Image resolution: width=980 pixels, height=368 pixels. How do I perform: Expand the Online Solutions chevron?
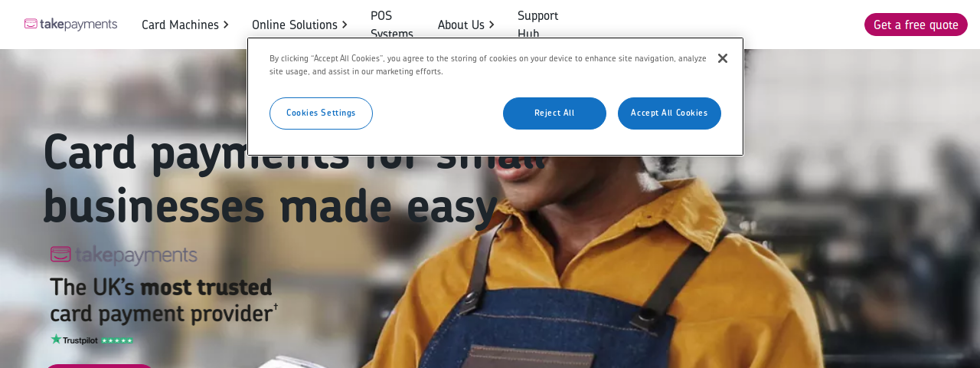tap(345, 25)
